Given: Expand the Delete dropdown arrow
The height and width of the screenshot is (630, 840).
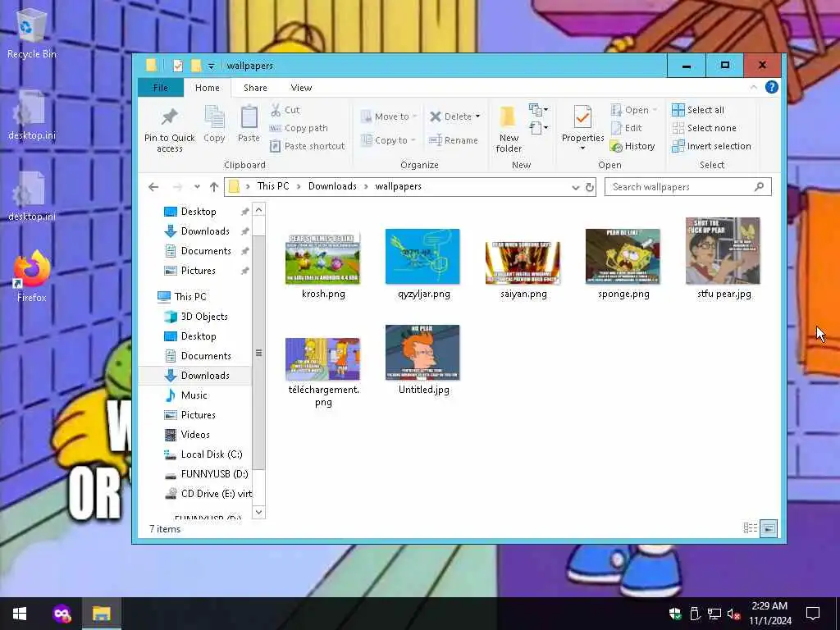Looking at the screenshot, I should (477, 116).
